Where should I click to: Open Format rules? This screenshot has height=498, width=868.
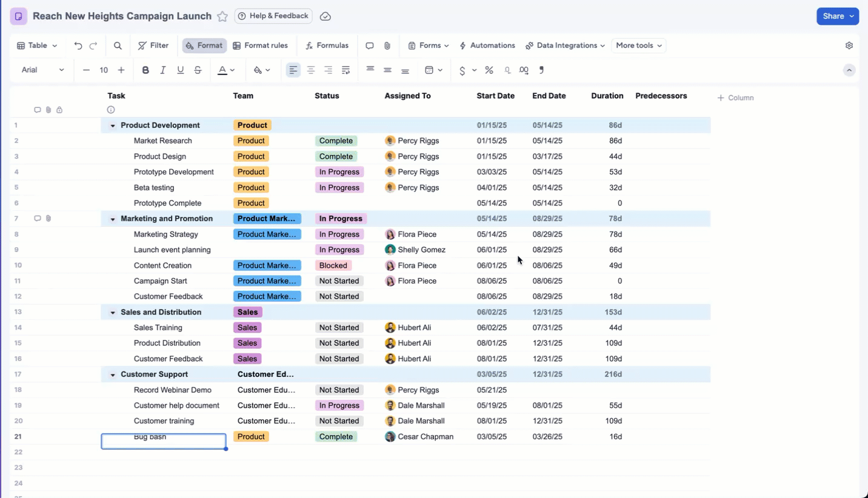[x=260, y=45]
